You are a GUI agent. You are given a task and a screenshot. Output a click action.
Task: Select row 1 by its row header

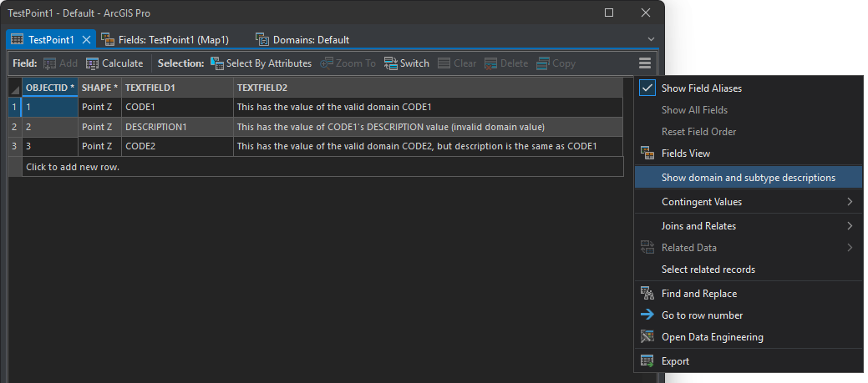tap(14, 107)
